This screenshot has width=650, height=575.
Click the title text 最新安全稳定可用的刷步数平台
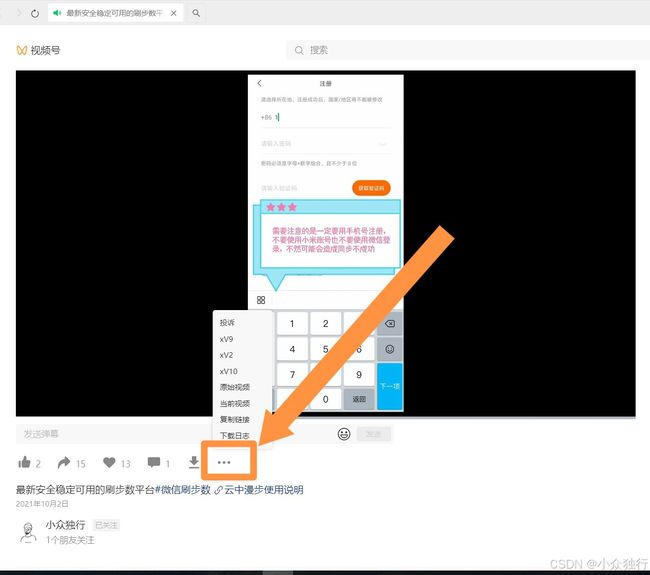(x=85, y=490)
